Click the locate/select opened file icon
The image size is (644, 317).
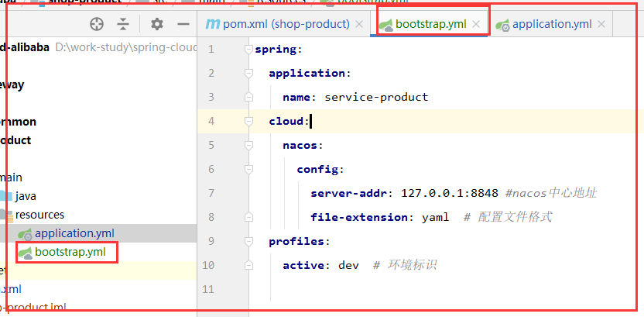click(x=97, y=24)
